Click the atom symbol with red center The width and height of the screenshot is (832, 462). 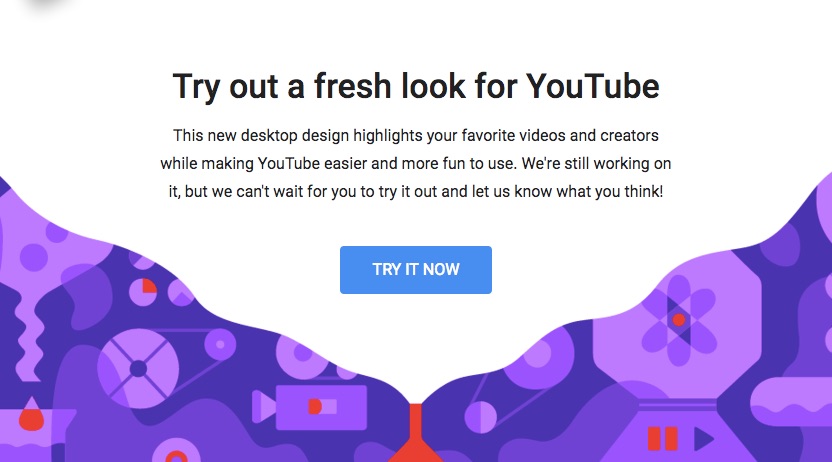tap(678, 320)
